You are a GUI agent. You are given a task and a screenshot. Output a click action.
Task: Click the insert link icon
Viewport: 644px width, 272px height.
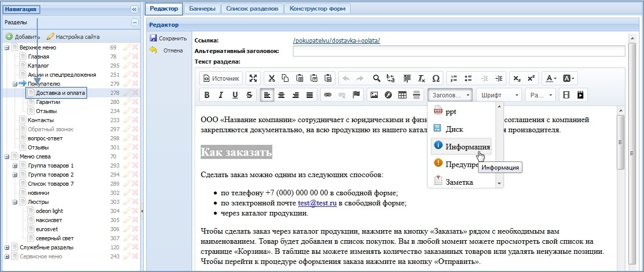click(x=328, y=95)
